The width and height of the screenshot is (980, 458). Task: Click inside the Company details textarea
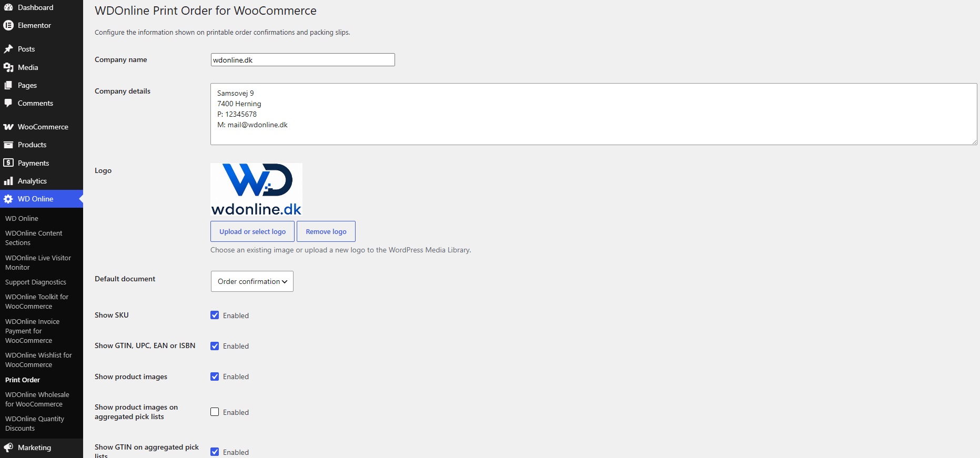(x=593, y=114)
